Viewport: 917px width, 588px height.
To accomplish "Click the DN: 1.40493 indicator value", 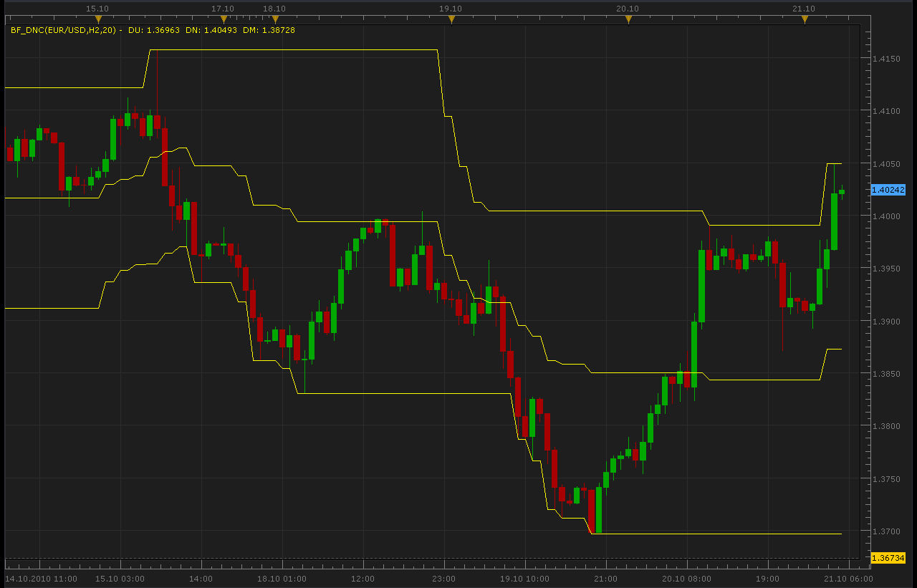I will 211,30.
